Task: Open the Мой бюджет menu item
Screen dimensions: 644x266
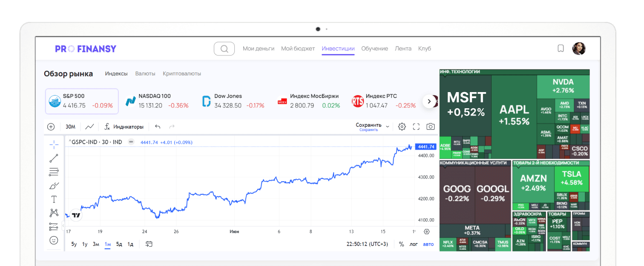Action: coord(298,49)
